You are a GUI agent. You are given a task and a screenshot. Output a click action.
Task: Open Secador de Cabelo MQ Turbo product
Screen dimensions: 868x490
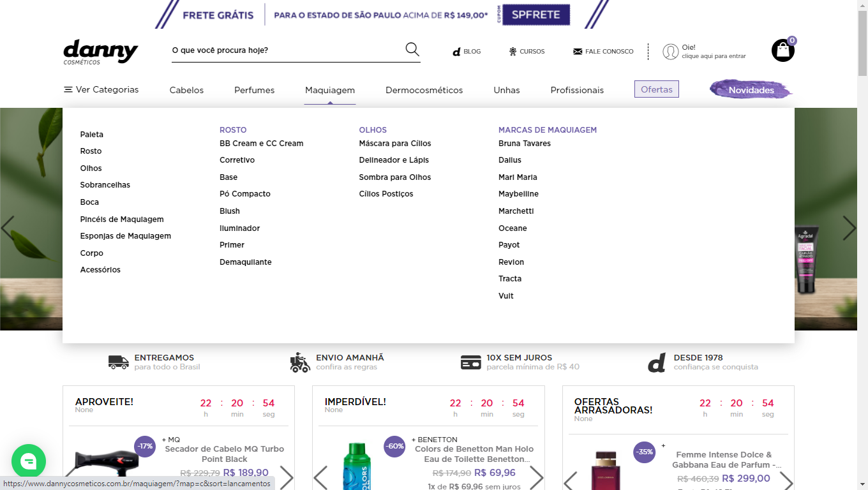tap(225, 454)
